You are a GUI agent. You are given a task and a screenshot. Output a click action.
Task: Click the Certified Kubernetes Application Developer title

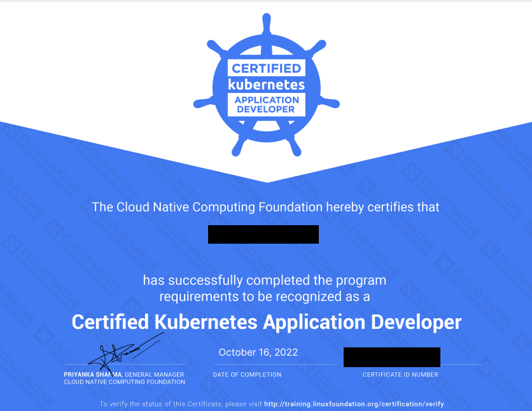[x=266, y=323]
